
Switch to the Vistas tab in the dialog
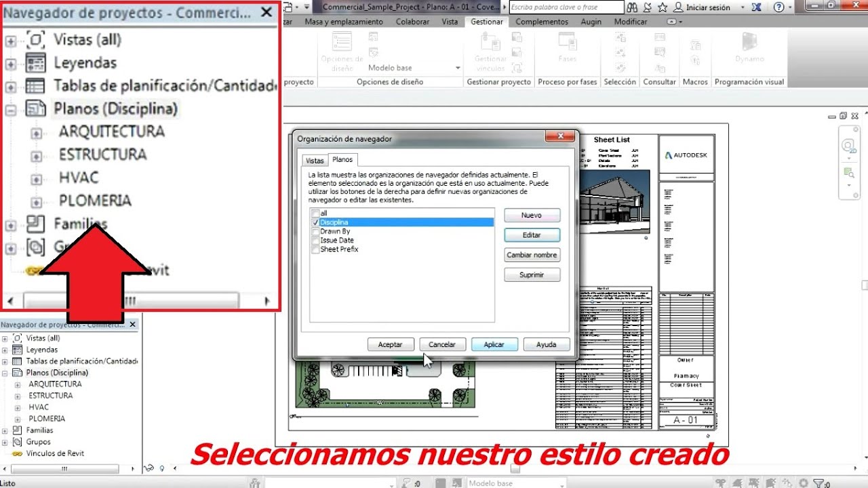315,161
